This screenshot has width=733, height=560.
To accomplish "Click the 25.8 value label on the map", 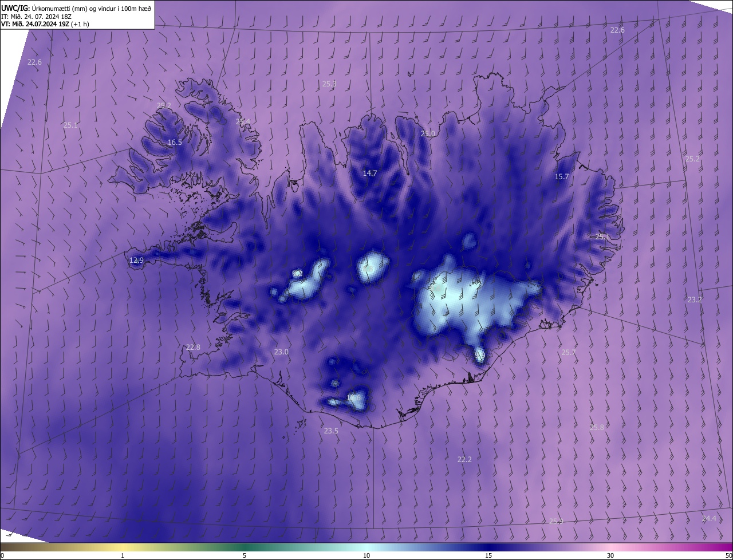I will [597, 427].
